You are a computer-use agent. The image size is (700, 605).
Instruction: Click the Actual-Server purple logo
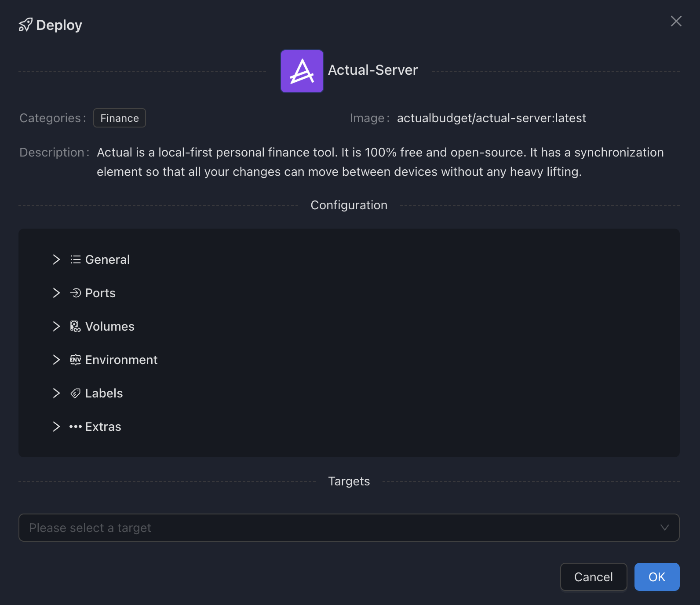point(302,71)
